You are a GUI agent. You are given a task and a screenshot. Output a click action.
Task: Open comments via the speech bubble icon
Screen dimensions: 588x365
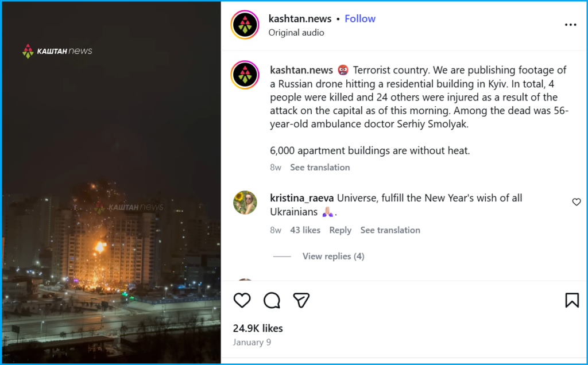(272, 300)
